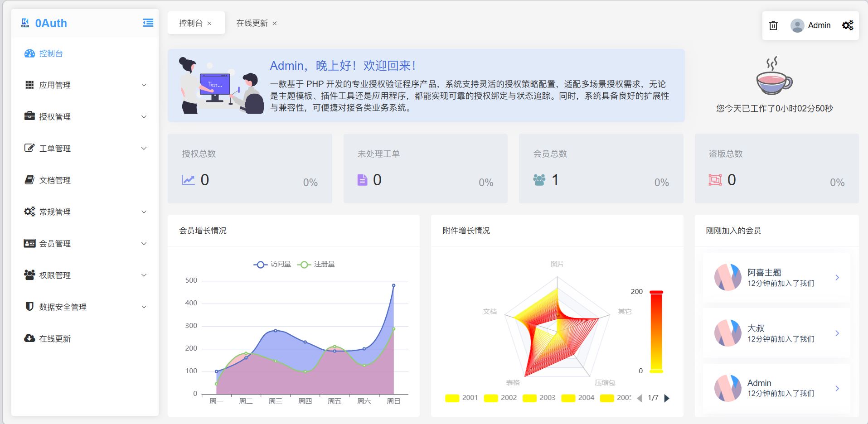Collapse sidebar with the menu fold icon
868x424 pixels.
pyautogui.click(x=148, y=23)
